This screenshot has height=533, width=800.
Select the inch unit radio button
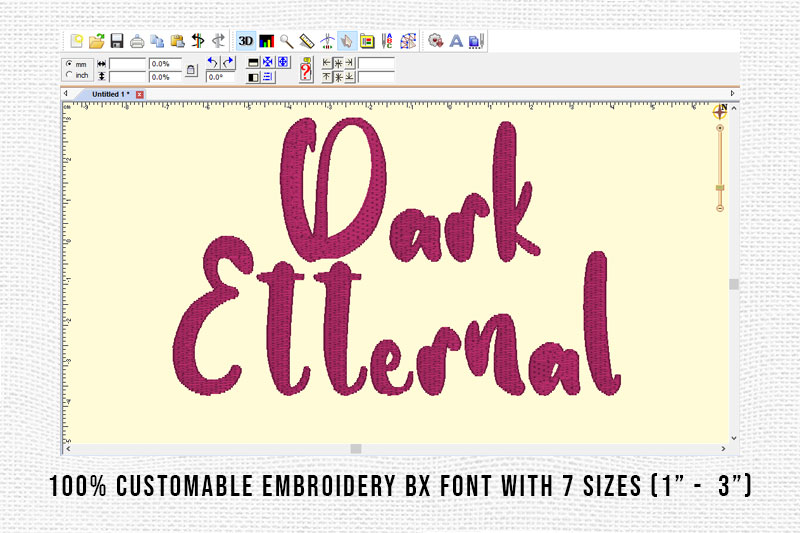coord(69,74)
